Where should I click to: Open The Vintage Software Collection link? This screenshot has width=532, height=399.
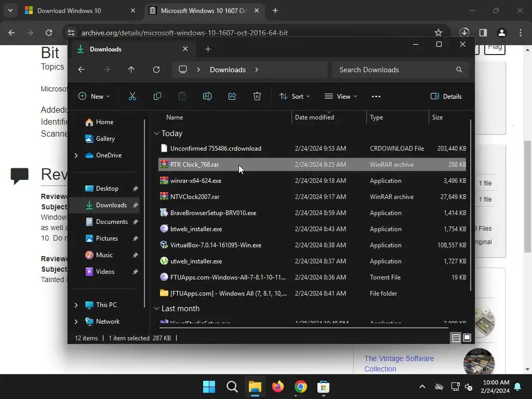point(399,364)
